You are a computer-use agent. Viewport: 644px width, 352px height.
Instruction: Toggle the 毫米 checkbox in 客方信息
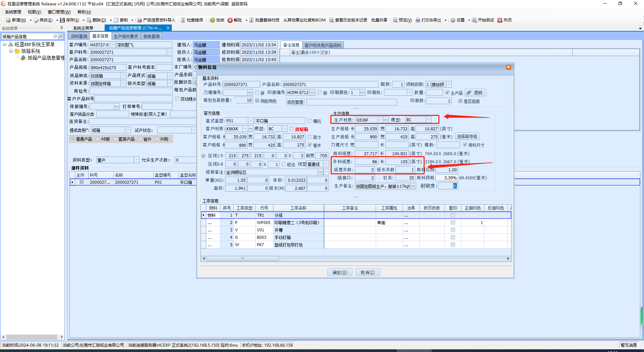310,145
